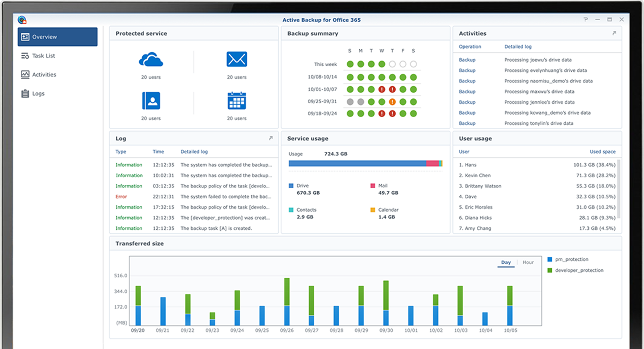Click Sunday grey status in 09/25-09/31 row
This screenshot has width=644, height=349.
tap(350, 102)
